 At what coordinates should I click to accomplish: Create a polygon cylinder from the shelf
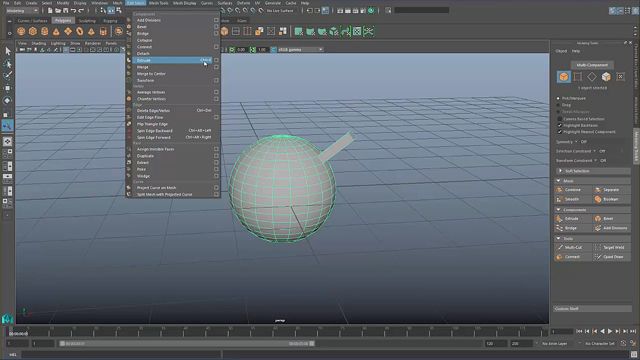tap(44, 31)
